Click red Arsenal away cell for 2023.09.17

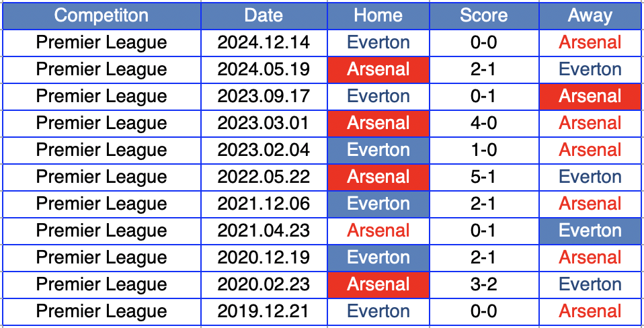coord(590,96)
